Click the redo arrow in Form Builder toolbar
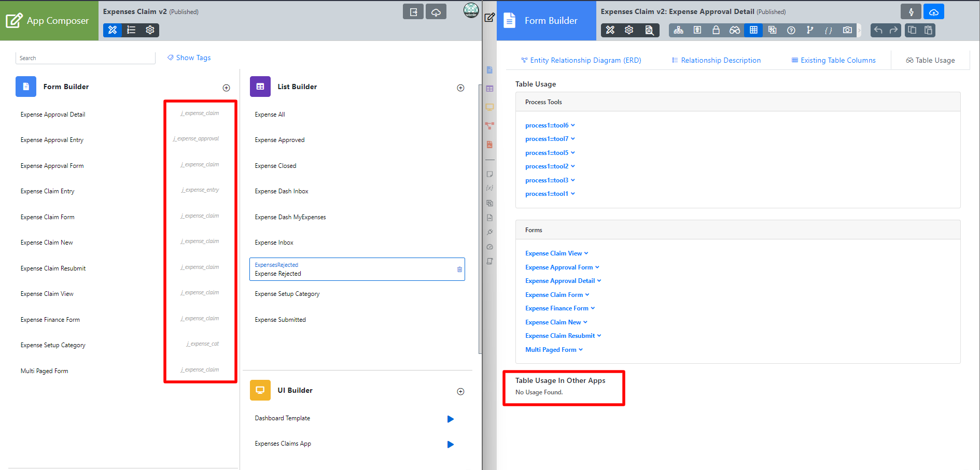This screenshot has height=470, width=980. coord(893,30)
